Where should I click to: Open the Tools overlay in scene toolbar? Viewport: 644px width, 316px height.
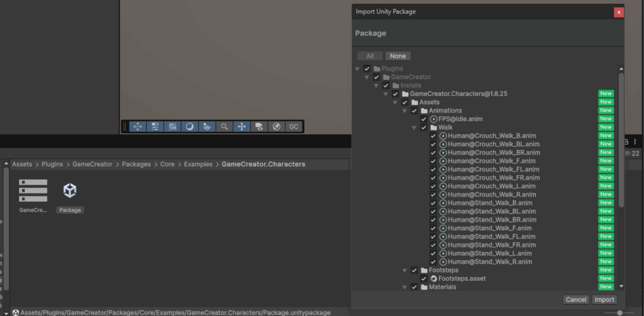click(x=138, y=126)
